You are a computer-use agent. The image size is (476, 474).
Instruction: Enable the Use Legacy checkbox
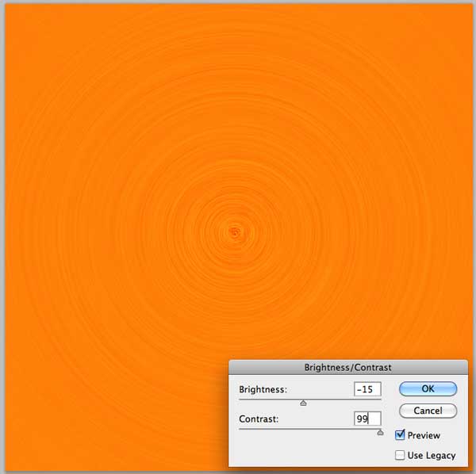400,455
